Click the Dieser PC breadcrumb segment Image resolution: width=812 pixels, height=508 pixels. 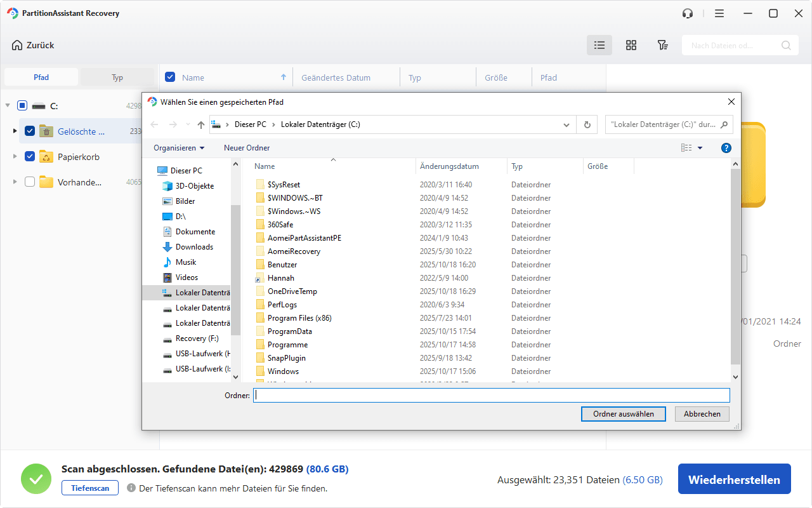tap(251, 125)
